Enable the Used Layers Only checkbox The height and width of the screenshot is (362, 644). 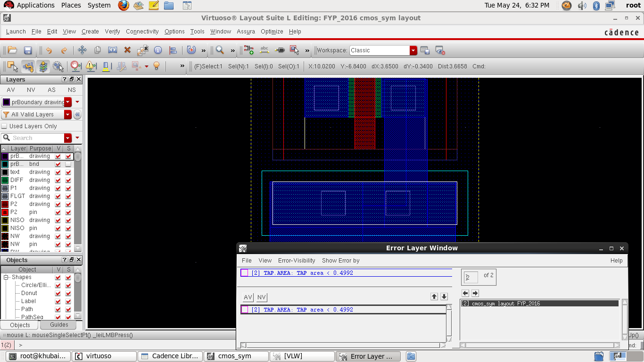pos(5,126)
